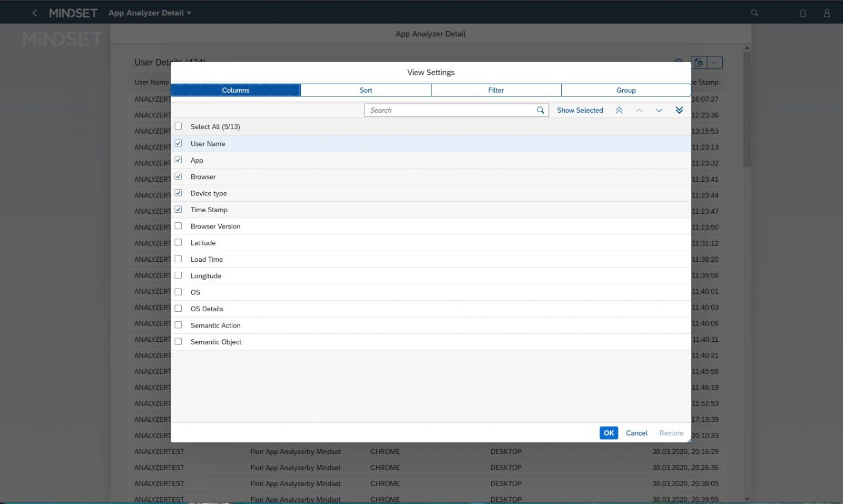The height and width of the screenshot is (504, 843).
Task: Check the Latitude checkbox
Action: (178, 242)
